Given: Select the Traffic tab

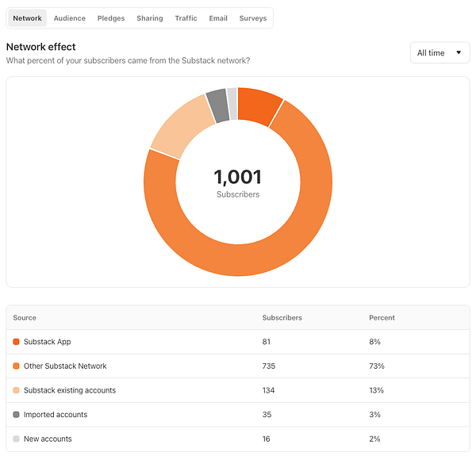Looking at the screenshot, I should [186, 18].
